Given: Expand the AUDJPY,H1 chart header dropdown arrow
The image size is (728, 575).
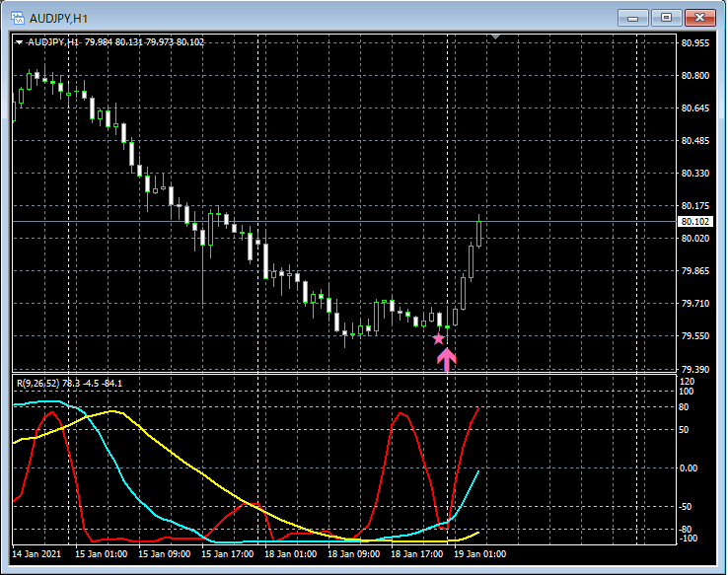Looking at the screenshot, I should [x=19, y=42].
